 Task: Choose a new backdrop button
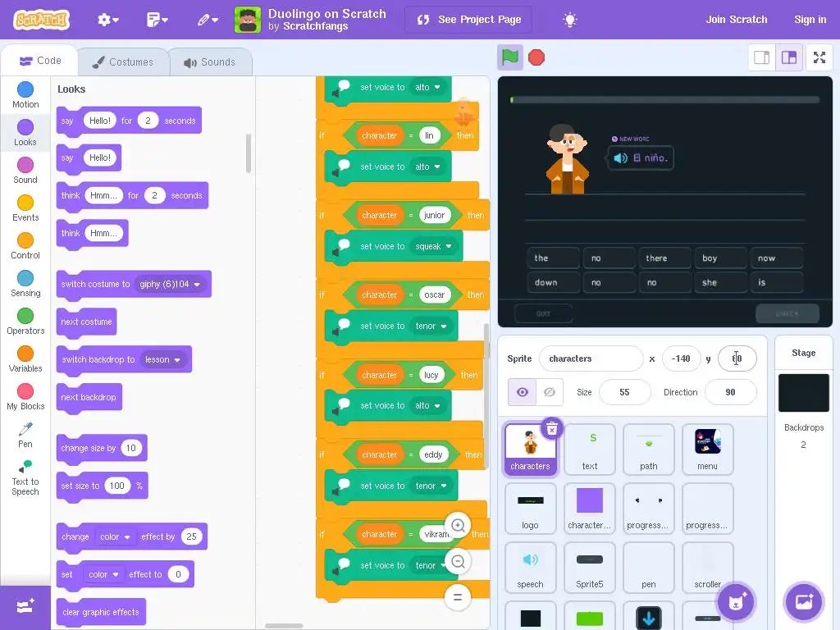click(x=804, y=601)
